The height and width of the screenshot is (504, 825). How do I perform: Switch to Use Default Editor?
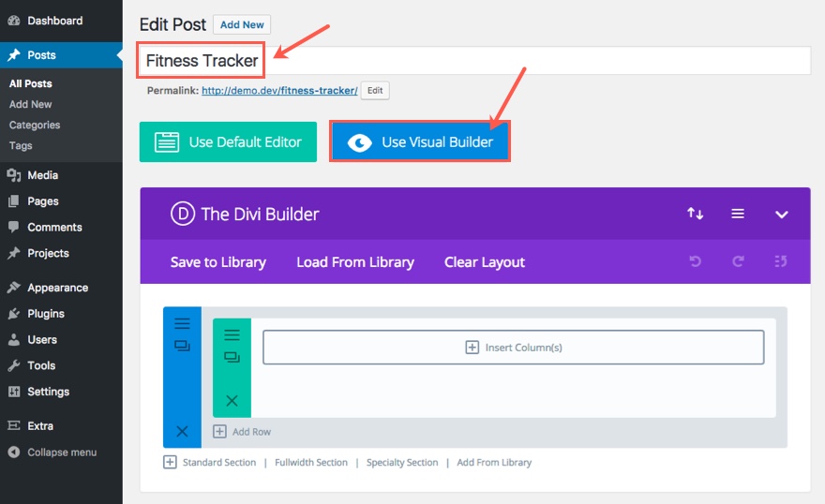pos(228,141)
